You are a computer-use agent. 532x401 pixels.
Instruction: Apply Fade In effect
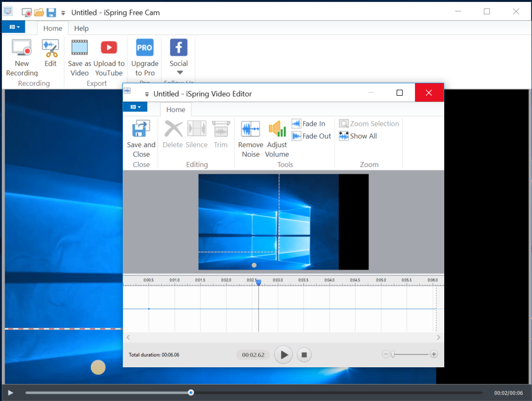click(x=308, y=124)
